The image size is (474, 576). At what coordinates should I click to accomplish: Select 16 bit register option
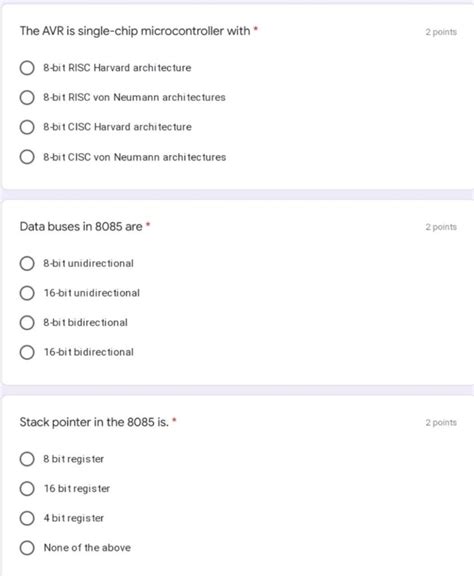click(27, 489)
